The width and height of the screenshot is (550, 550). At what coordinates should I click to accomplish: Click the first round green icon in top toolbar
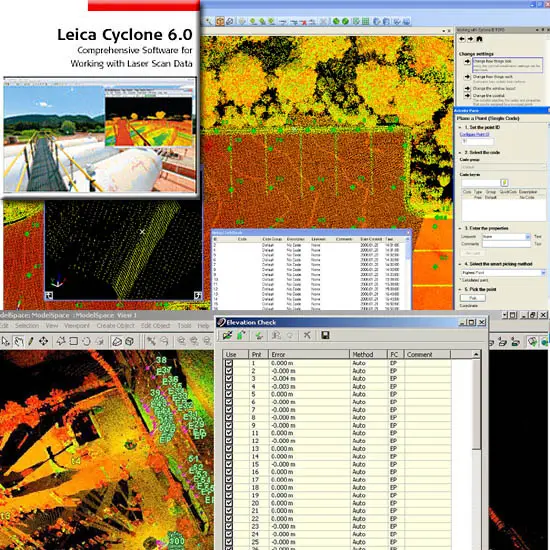tap(336, 21)
